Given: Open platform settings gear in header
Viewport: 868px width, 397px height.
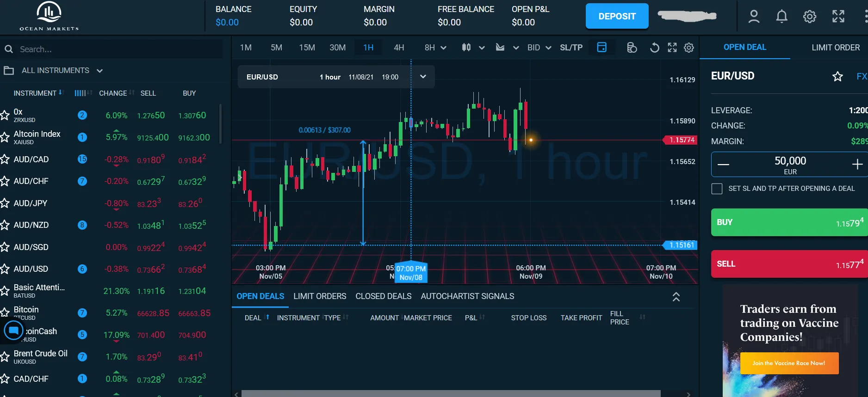Looking at the screenshot, I should tap(810, 17).
